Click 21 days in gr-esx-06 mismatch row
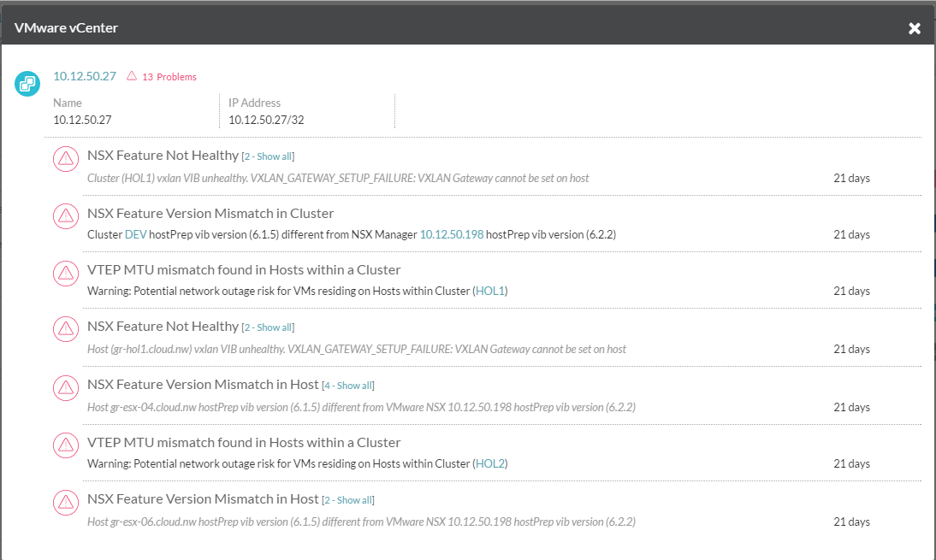 [x=852, y=522]
